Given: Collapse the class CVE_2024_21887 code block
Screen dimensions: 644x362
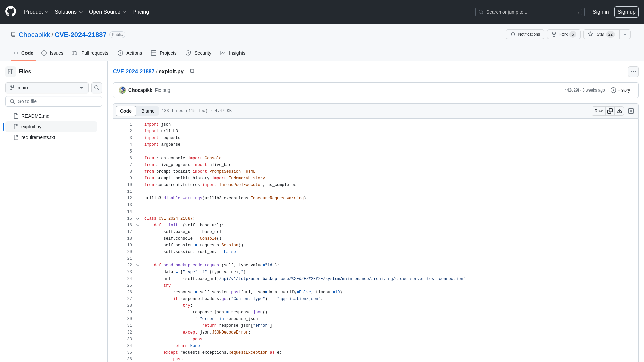Looking at the screenshot, I should tap(138, 219).
